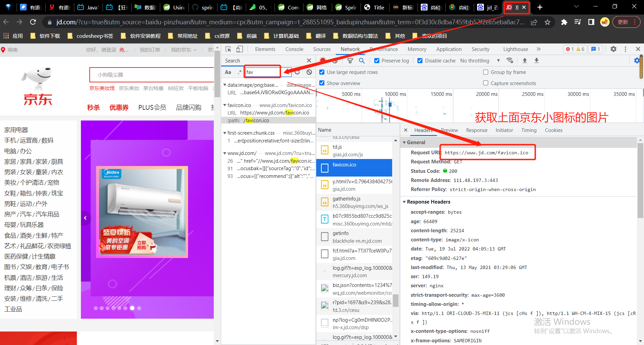Reload the browser page
Viewport: 644px width, 345px height.
coord(33,22)
